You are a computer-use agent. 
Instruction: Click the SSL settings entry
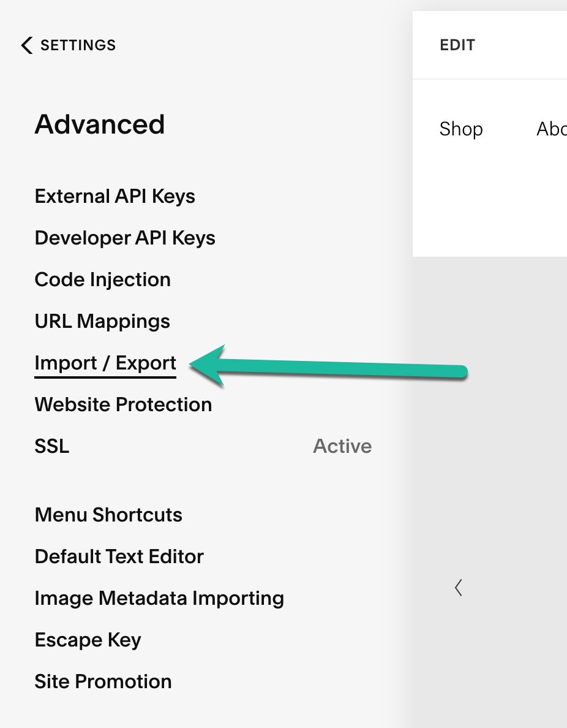point(51,446)
